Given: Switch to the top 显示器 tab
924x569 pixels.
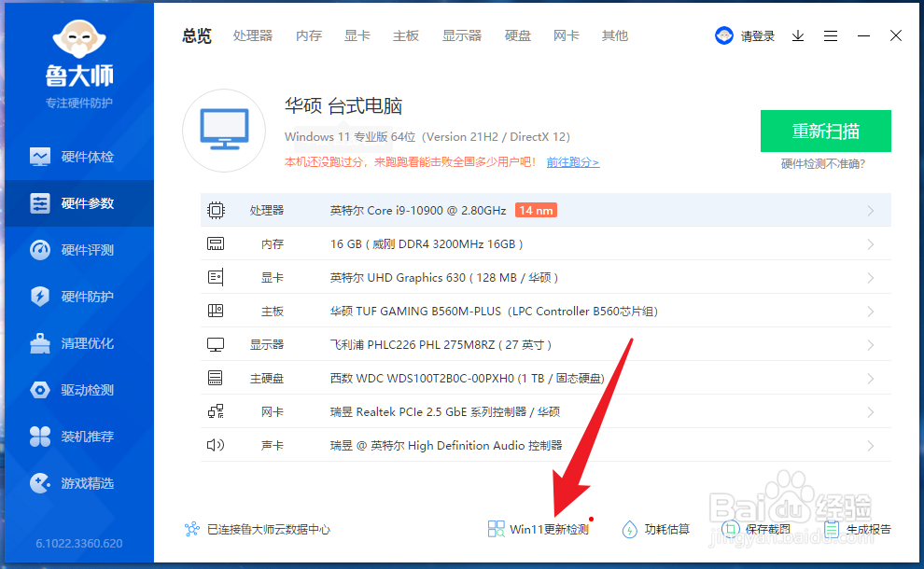Looking at the screenshot, I should [x=462, y=36].
